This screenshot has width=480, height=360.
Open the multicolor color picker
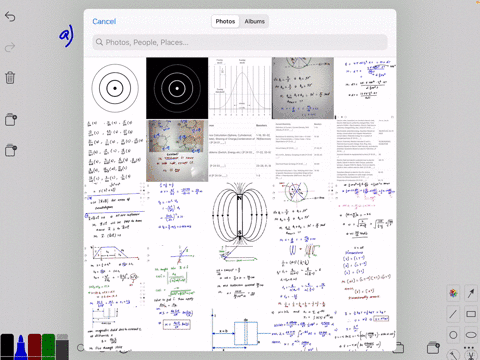point(453,293)
